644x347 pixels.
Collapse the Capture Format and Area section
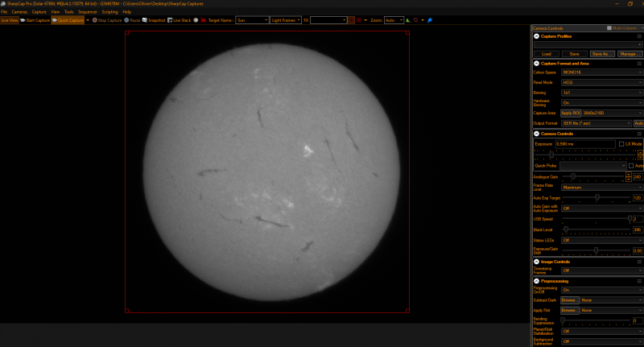(x=536, y=64)
